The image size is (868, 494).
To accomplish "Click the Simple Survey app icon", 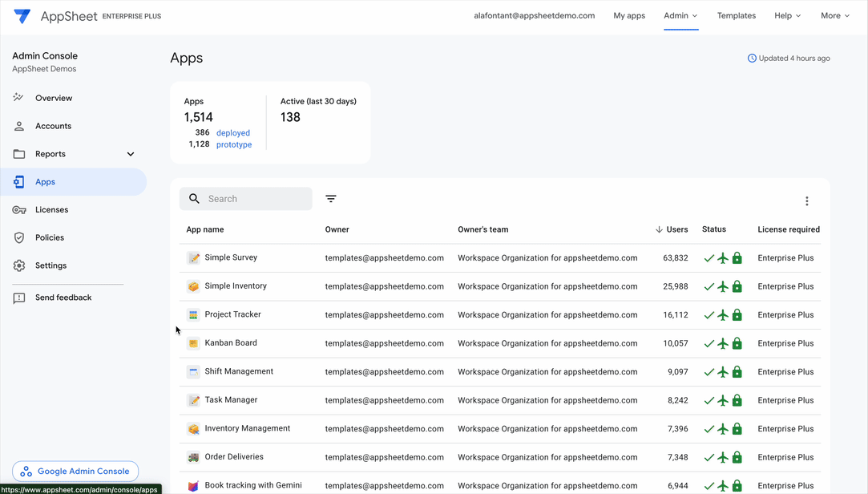I will 193,258.
